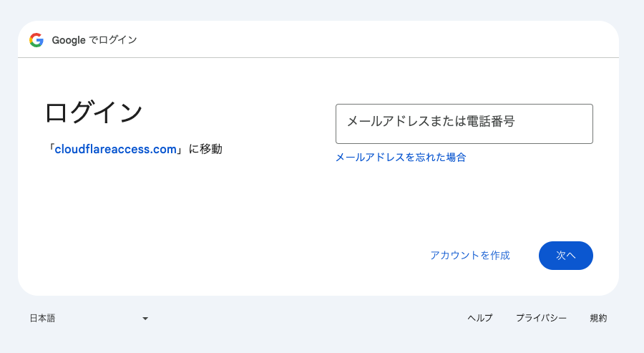The width and height of the screenshot is (644, 353).
Task: Click blank footer space between language and ヘルプ
Action: pos(308,318)
